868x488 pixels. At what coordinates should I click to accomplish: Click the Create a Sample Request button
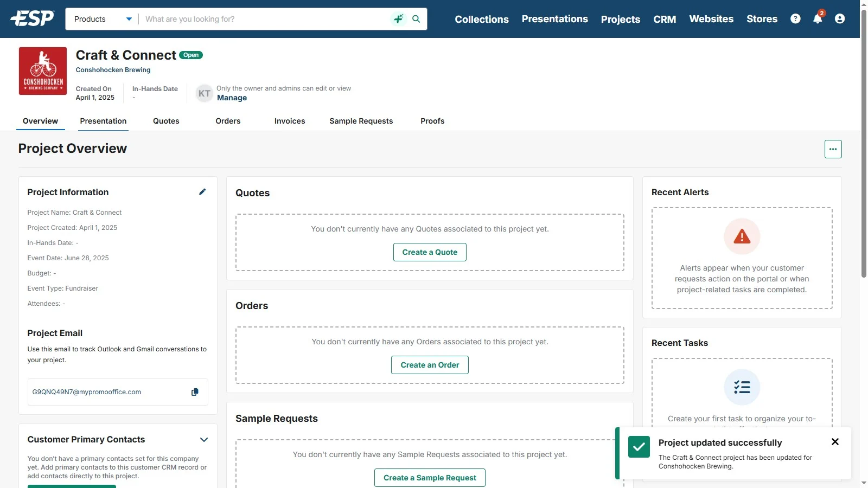click(430, 478)
